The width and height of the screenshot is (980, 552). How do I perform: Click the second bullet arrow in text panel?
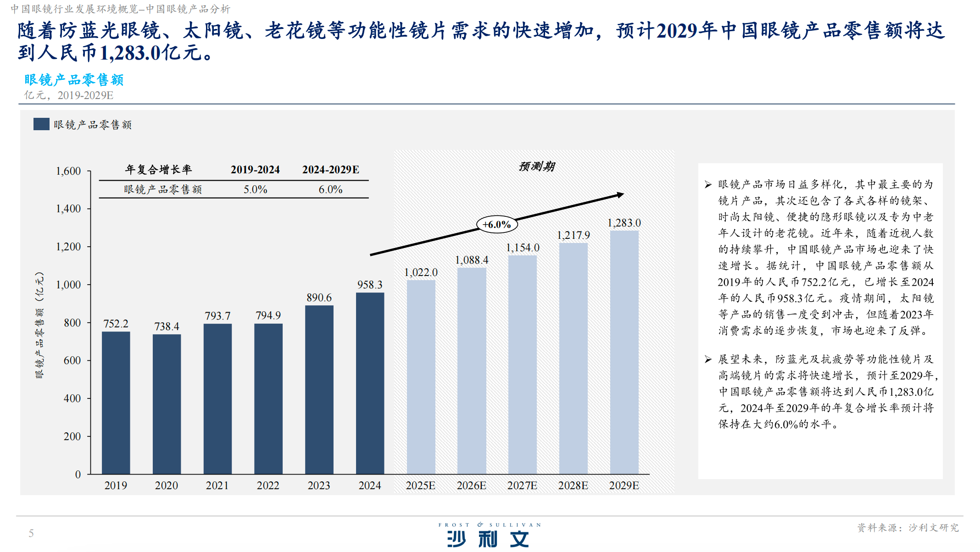coord(708,359)
